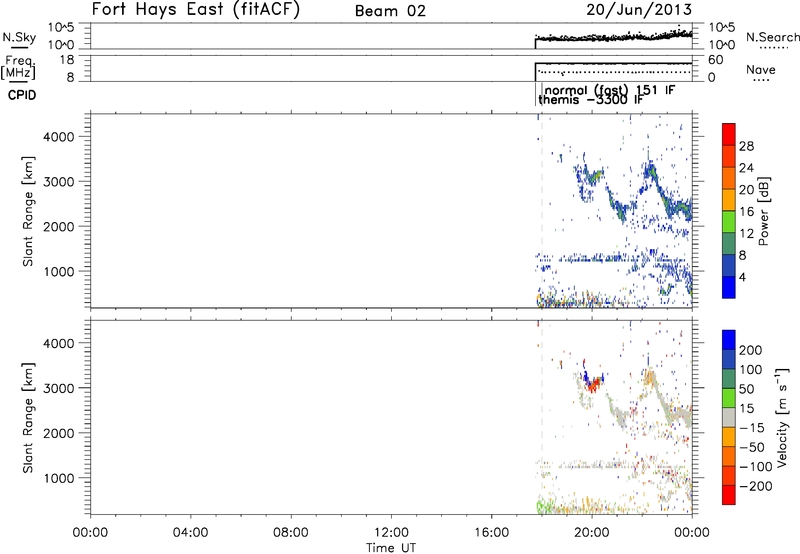The width and height of the screenshot is (800, 554).
Task: Click the 'Time UT' axis label
Action: point(391,548)
